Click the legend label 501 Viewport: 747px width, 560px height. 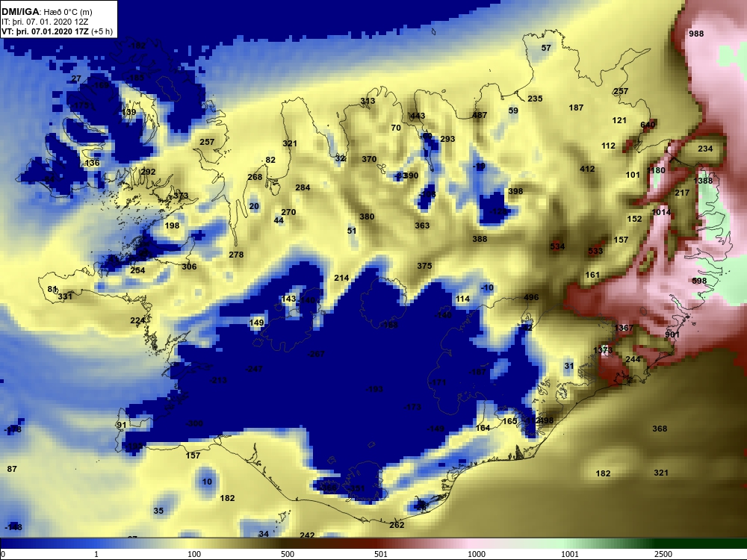click(x=381, y=554)
